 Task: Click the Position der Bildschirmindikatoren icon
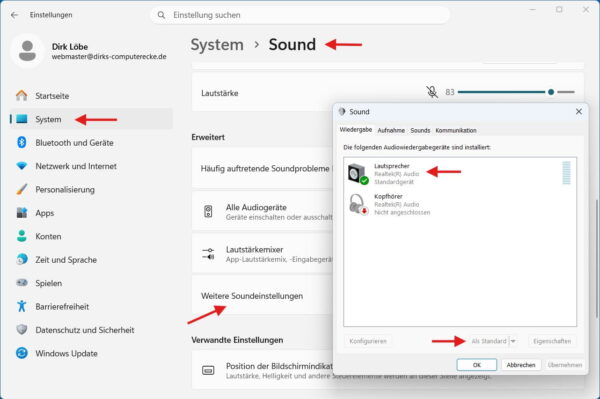tap(208, 370)
